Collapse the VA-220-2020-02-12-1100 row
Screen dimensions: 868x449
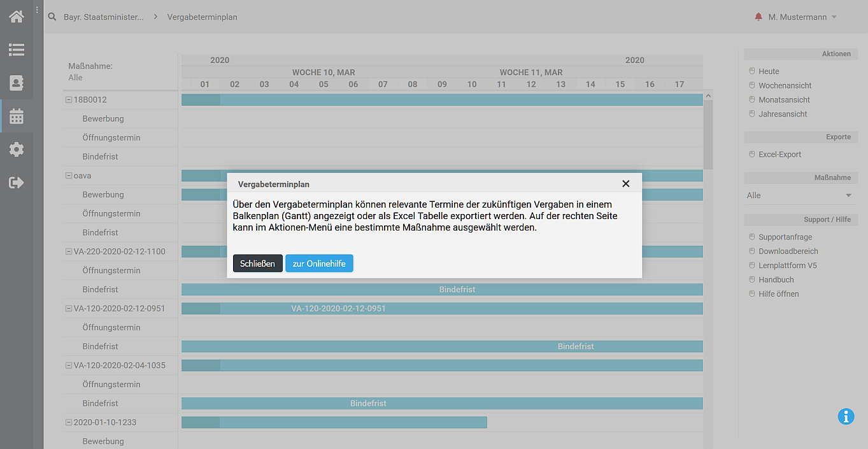point(69,252)
